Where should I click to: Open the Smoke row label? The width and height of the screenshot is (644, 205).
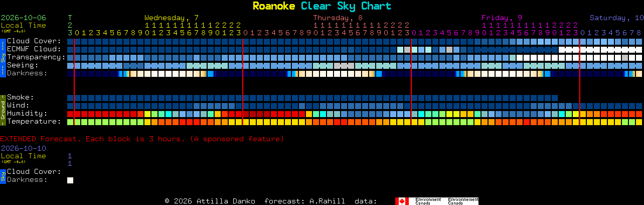20,97
